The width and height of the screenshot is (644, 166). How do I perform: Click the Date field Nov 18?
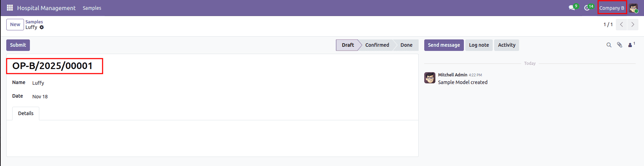pos(40,97)
